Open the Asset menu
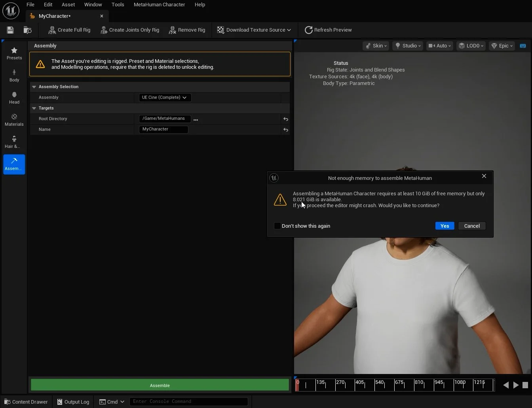The height and width of the screenshot is (408, 532). pyautogui.click(x=68, y=4)
